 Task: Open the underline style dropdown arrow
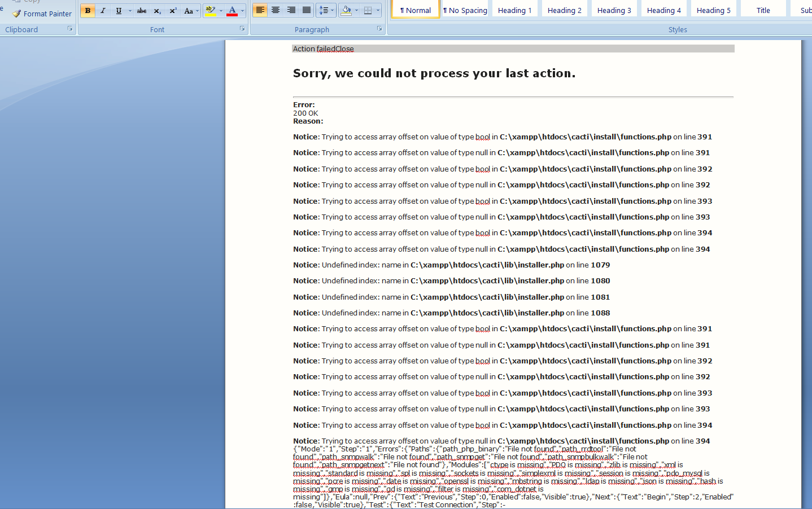pos(130,11)
